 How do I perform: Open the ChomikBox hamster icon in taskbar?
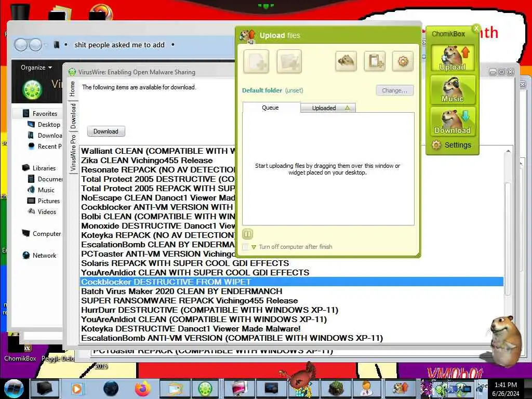400,389
